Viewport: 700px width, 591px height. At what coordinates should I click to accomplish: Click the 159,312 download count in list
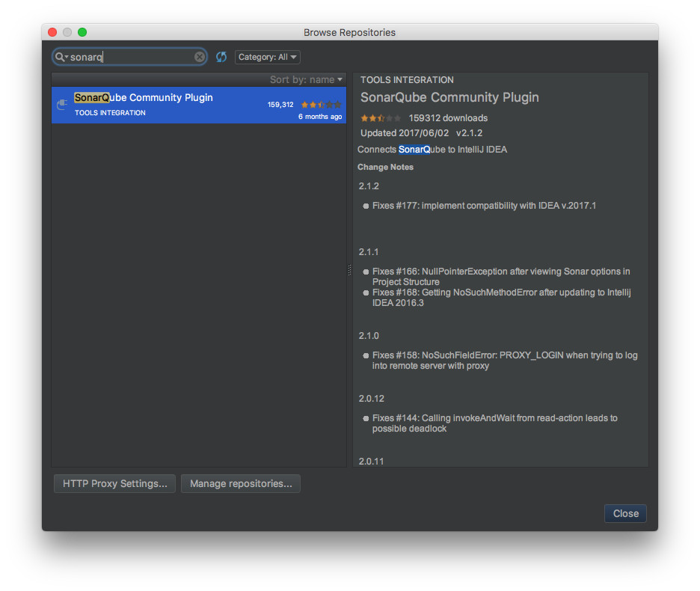[280, 105]
